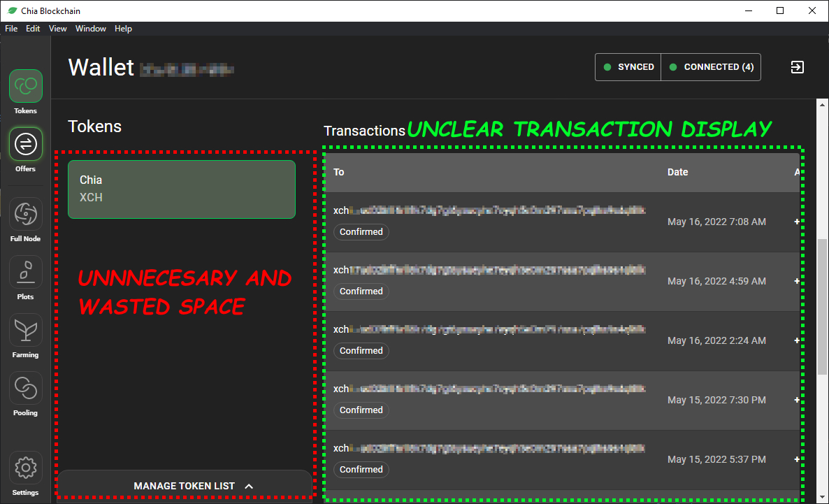Click transaction dated May 15, 2022 5:37 PM
The width and height of the screenshot is (829, 504).
(x=562, y=460)
